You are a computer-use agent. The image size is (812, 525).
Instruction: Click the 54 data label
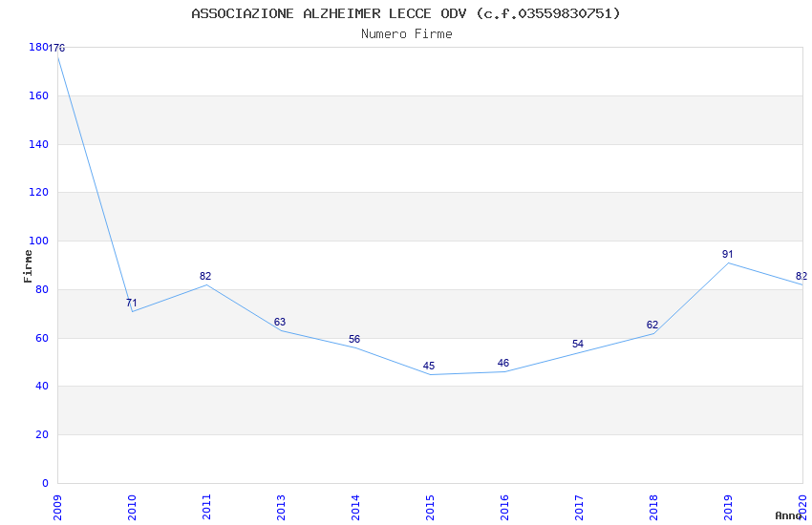click(578, 344)
